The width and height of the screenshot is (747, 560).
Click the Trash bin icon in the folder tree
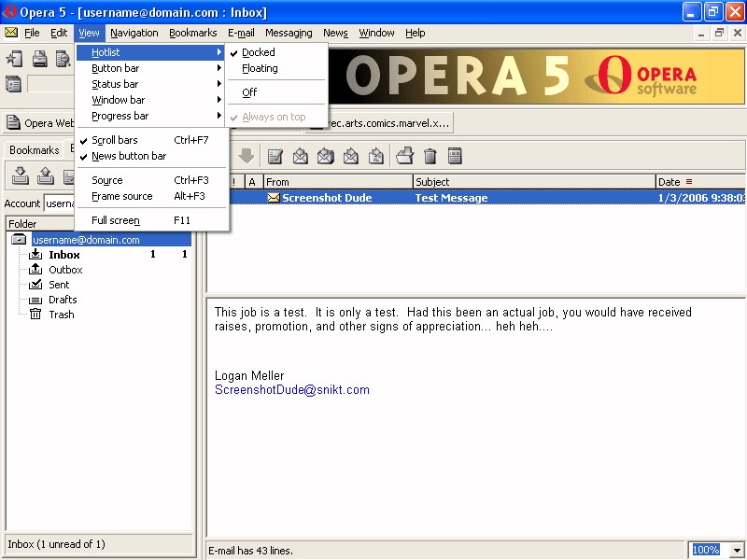(x=35, y=315)
